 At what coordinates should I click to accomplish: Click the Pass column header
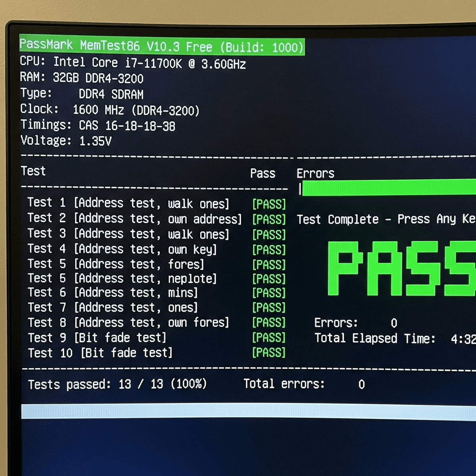(263, 174)
